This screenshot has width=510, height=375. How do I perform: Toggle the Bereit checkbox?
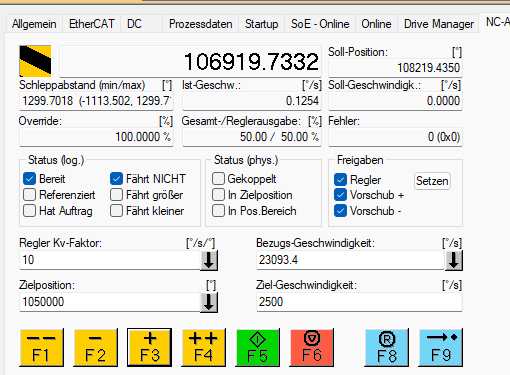(x=30, y=179)
